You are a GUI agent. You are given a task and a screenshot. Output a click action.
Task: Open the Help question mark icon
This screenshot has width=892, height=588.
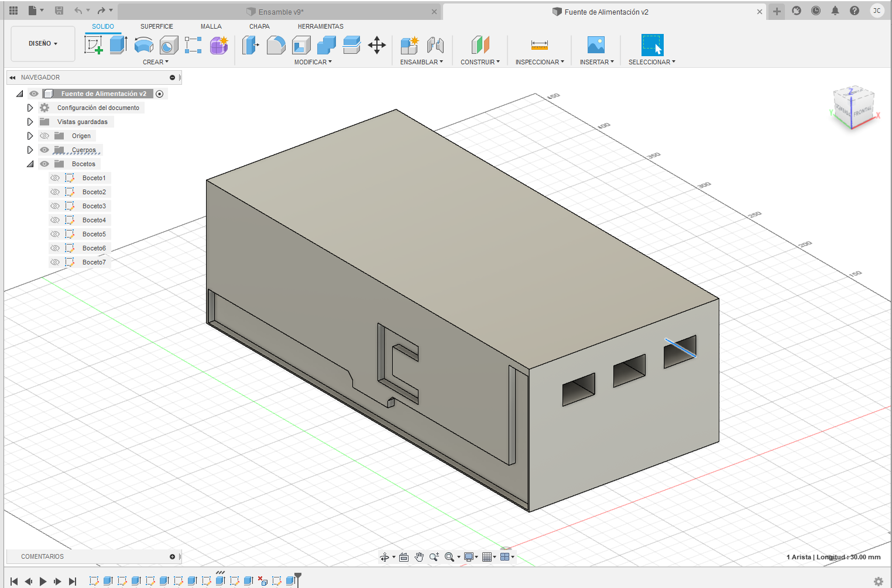click(x=855, y=11)
